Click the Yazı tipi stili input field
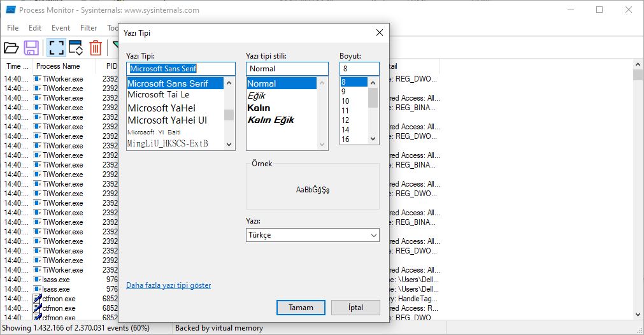This screenshot has width=644, height=335. pyautogui.click(x=287, y=69)
